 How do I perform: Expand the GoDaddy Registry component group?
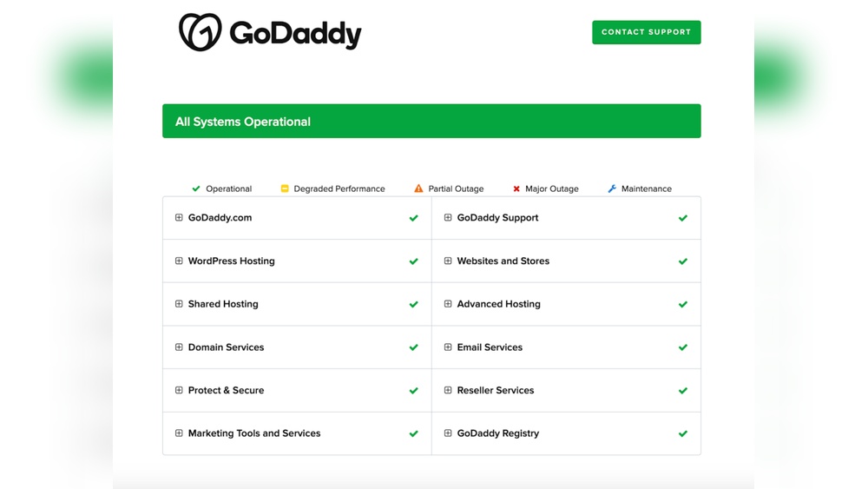tap(448, 433)
